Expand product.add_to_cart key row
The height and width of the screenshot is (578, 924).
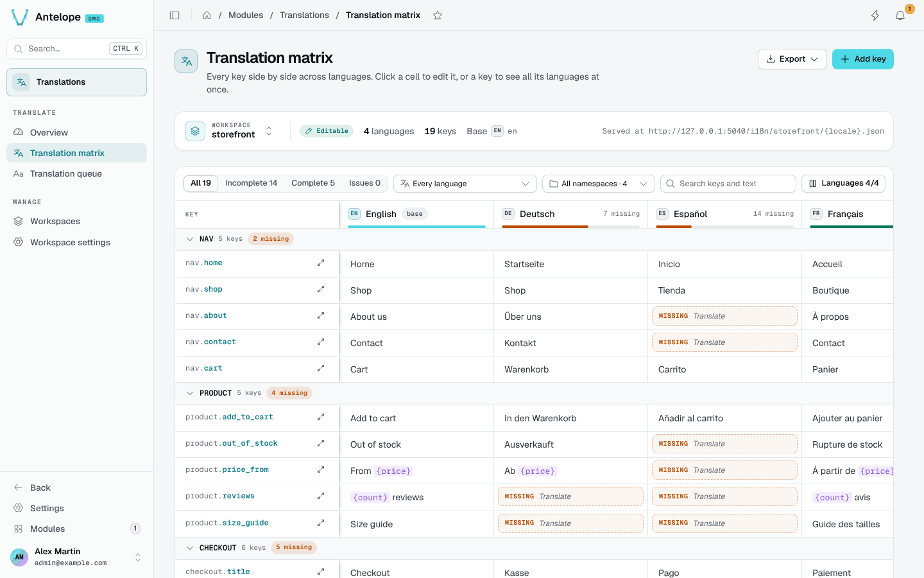pyautogui.click(x=321, y=417)
